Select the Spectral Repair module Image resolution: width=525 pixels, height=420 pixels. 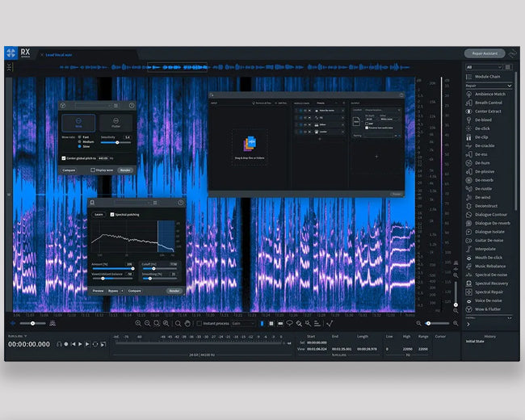[491, 291]
